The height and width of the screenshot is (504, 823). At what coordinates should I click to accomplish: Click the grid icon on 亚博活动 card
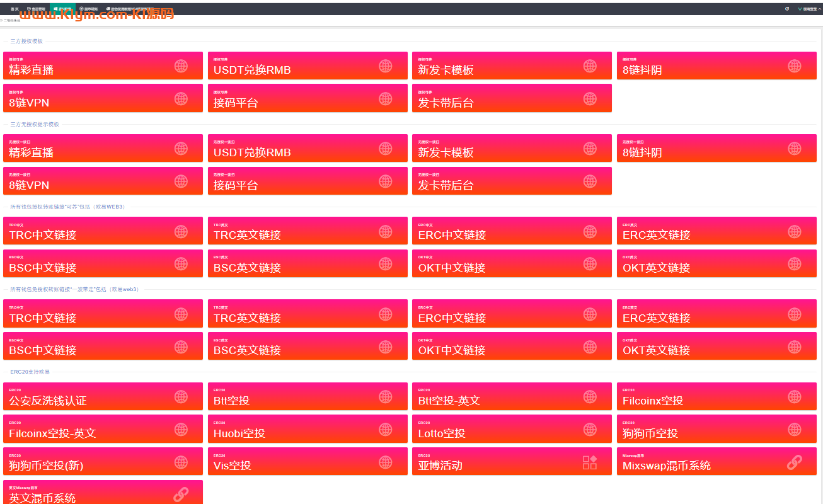pyautogui.click(x=590, y=462)
